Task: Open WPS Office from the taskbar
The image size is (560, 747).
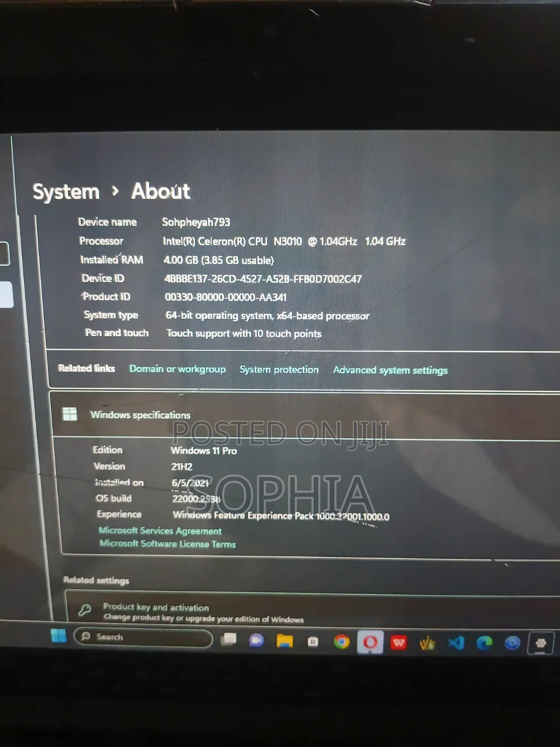Action: [399, 643]
